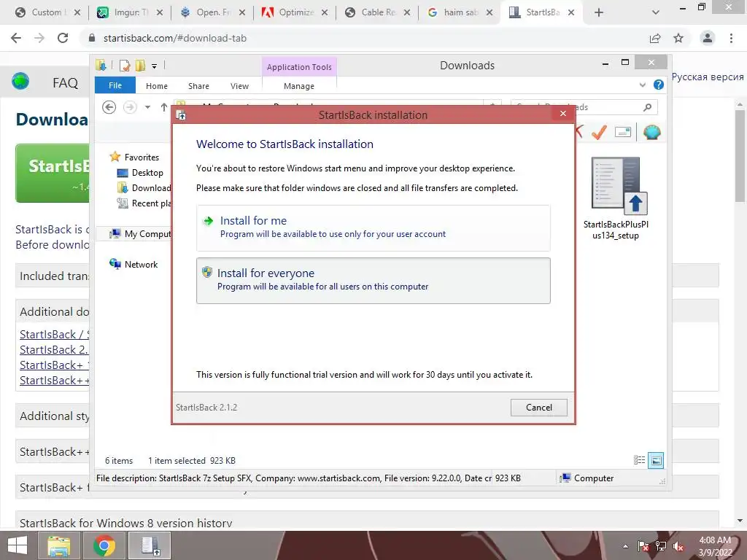
Task: Select Recent places in navigation pane
Action: 144,203
